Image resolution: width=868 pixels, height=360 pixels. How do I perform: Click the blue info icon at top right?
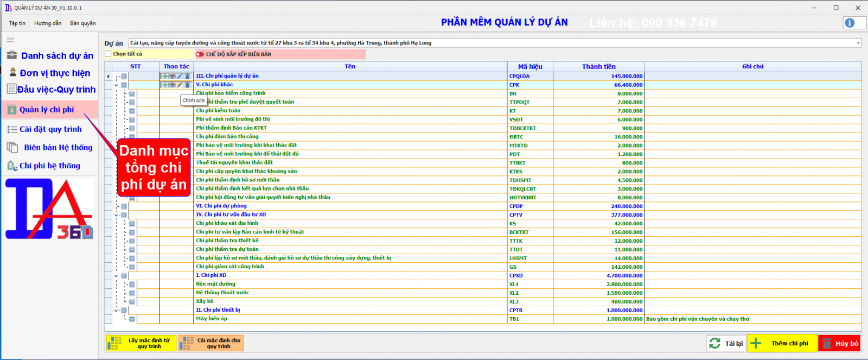[x=850, y=23]
